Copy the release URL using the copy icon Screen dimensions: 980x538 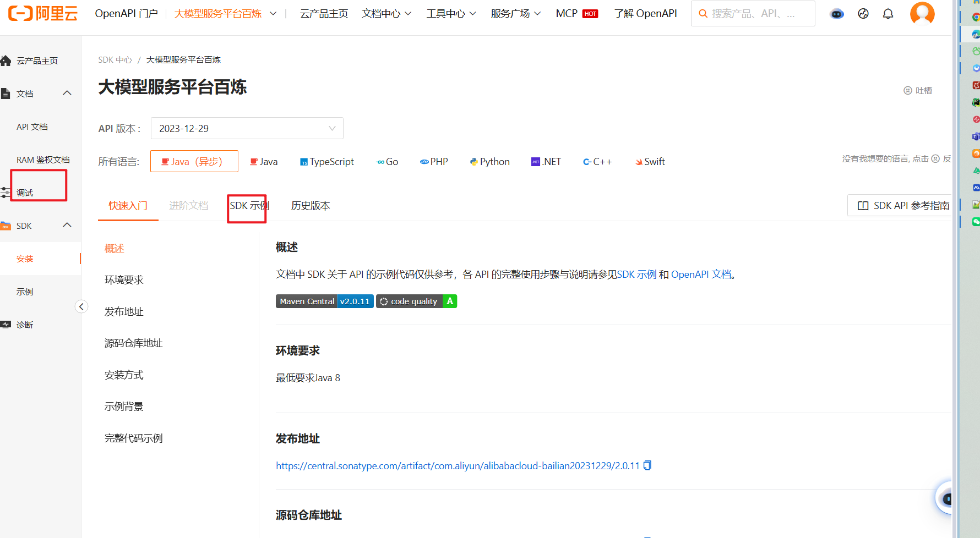647,465
